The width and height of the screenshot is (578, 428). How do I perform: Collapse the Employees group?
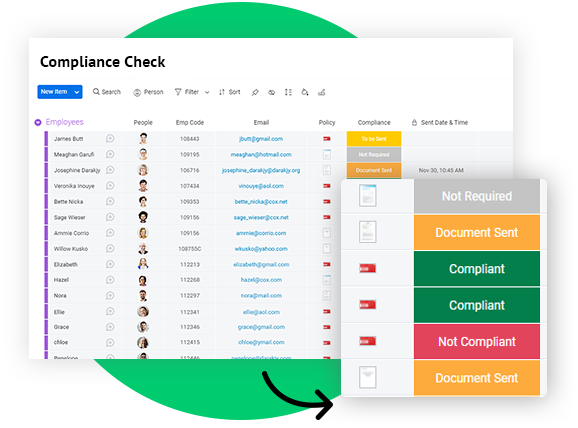point(38,122)
